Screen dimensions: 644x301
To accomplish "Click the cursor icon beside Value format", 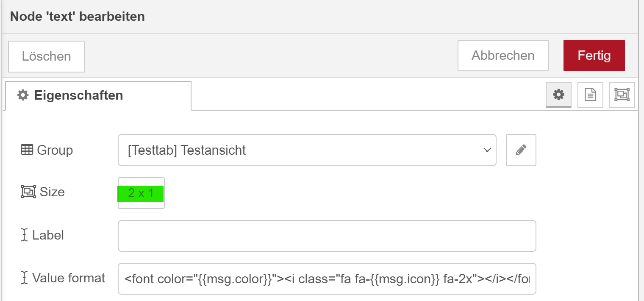I will (x=25, y=278).
